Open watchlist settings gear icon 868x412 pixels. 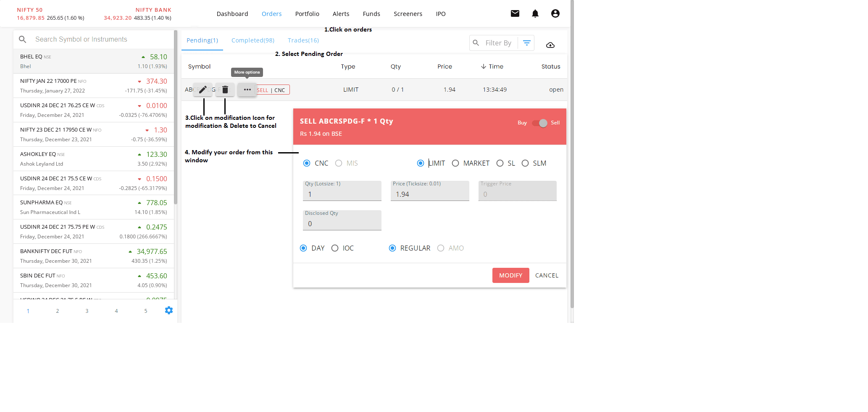coord(169,310)
